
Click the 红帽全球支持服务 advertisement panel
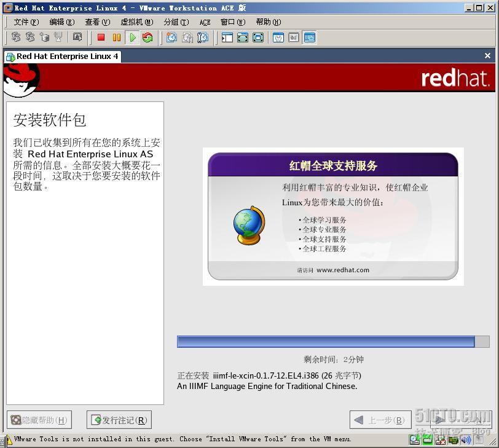(333, 216)
